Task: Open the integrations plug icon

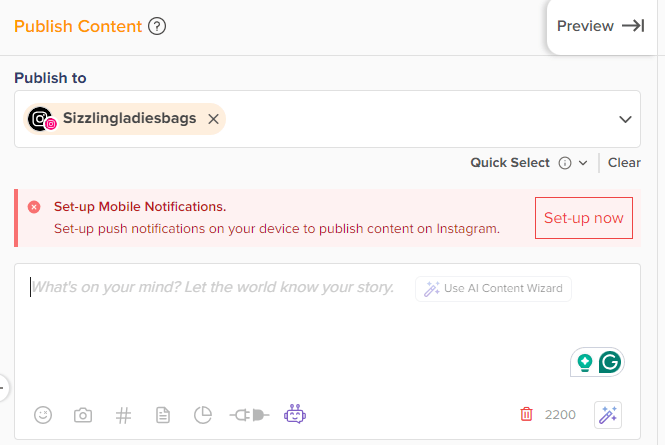Action: tap(249, 415)
